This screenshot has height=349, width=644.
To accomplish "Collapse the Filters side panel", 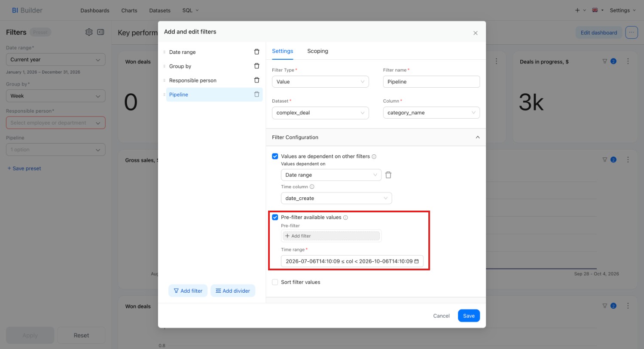I will [101, 32].
